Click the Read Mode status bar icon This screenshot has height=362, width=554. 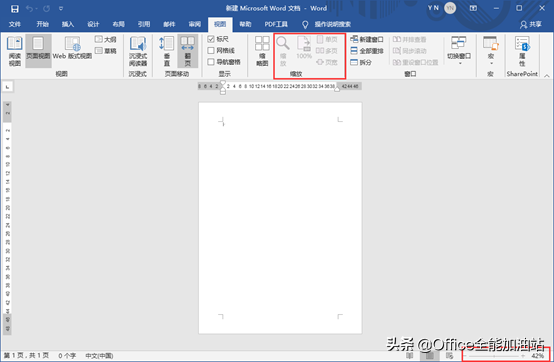point(409,356)
